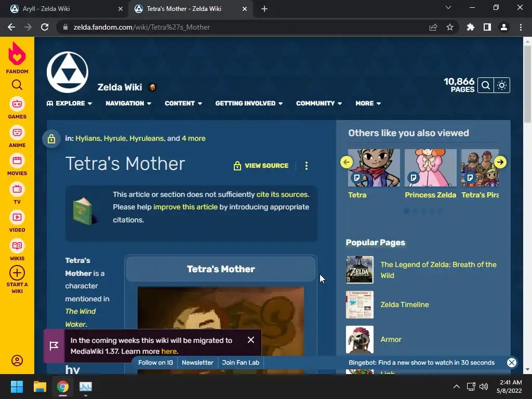This screenshot has width=532, height=399.
Task: Click the Newsletter button
Action: coord(197,362)
